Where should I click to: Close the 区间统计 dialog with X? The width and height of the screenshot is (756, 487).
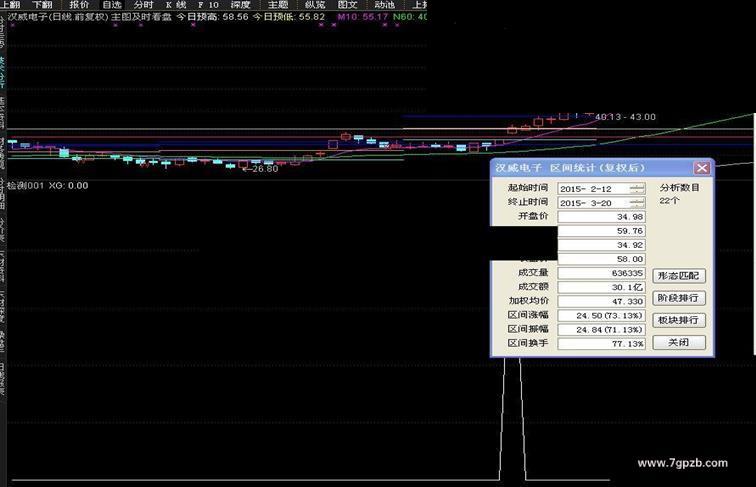(x=702, y=168)
